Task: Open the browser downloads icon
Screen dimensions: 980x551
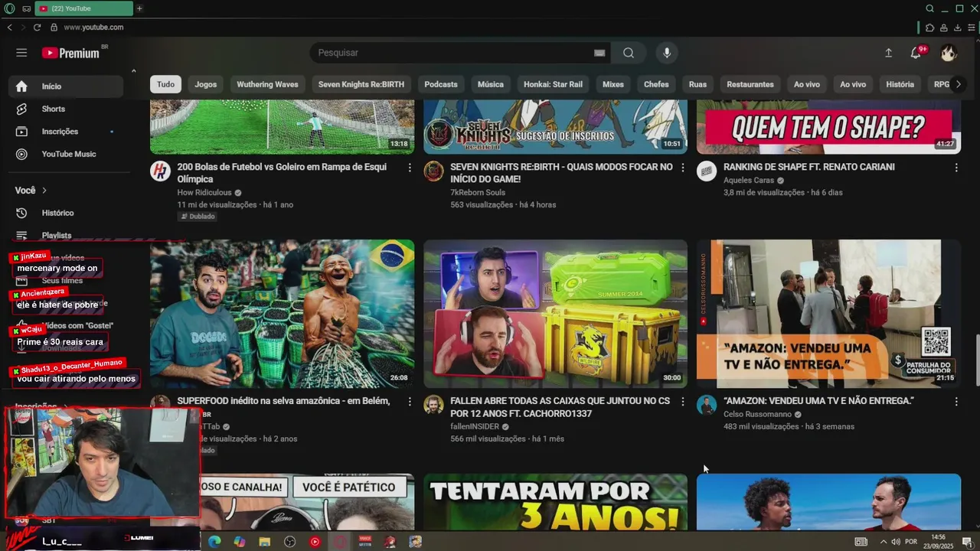Action: coord(957,28)
